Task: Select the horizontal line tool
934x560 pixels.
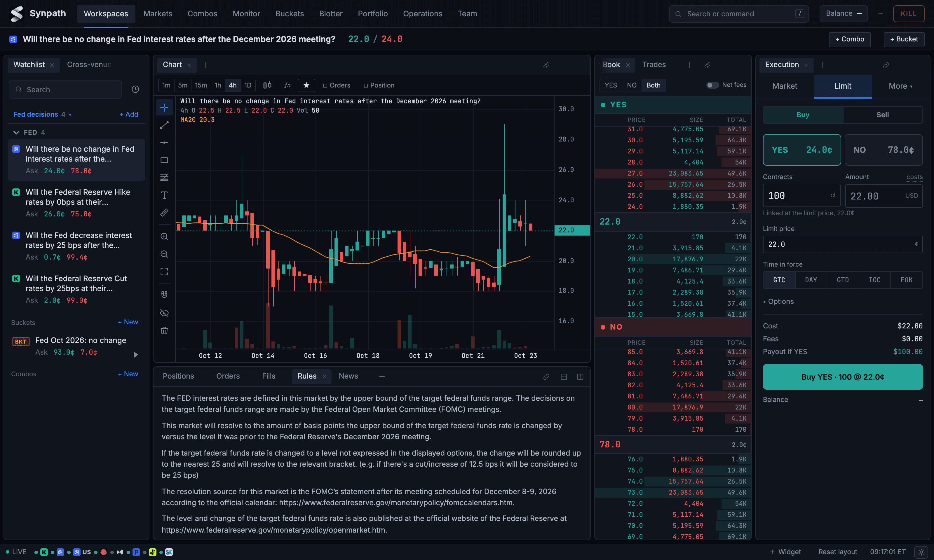Action: point(164,143)
